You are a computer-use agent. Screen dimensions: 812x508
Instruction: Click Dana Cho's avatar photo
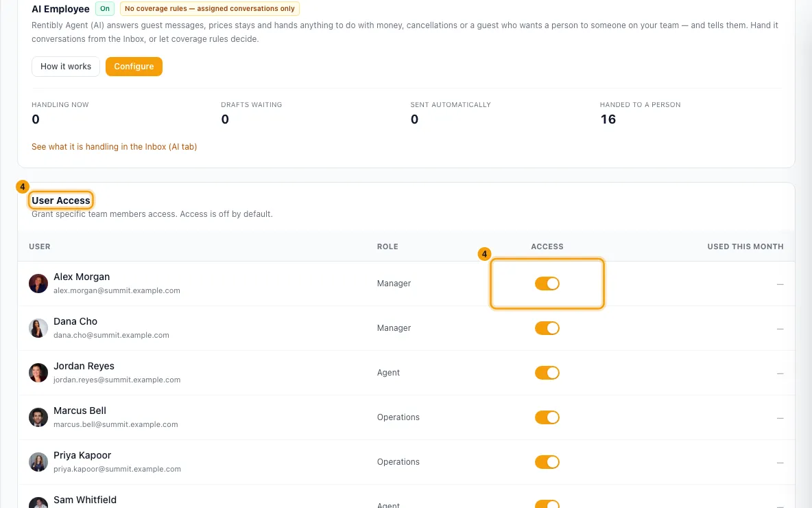click(38, 328)
